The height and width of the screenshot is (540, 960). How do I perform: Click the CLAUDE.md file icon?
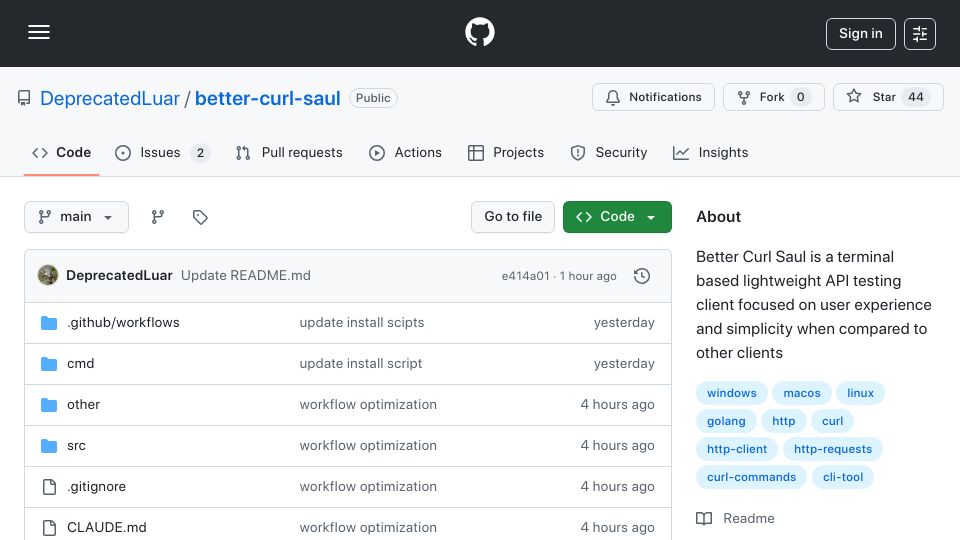coord(49,528)
